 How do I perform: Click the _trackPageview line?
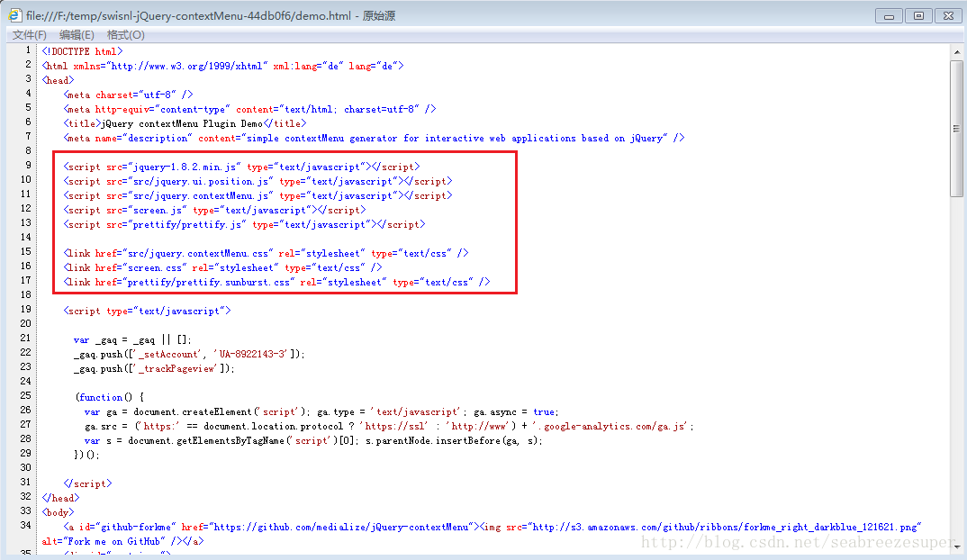(154, 369)
